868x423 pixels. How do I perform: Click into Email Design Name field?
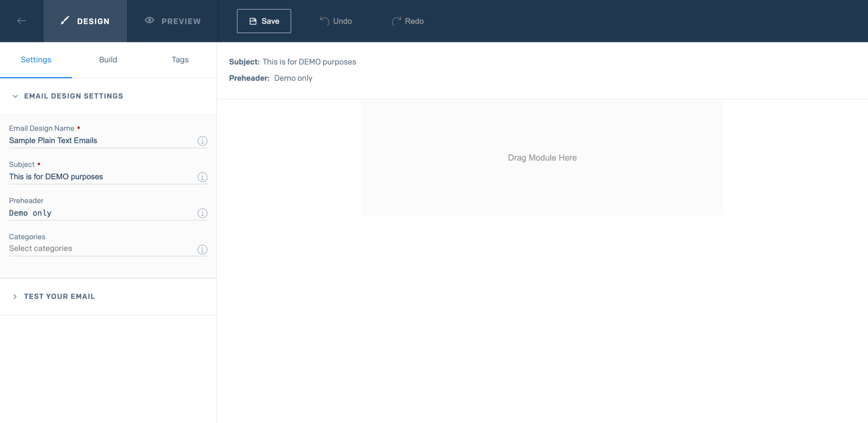point(102,140)
